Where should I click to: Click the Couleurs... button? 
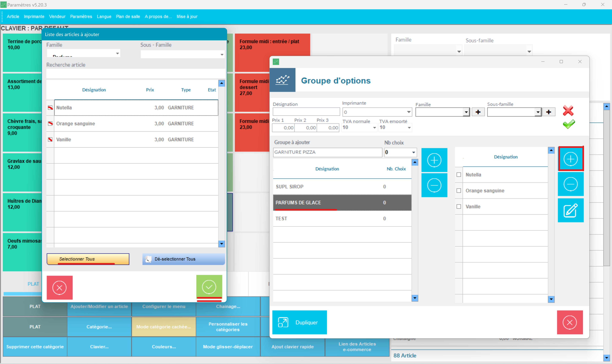click(x=164, y=347)
